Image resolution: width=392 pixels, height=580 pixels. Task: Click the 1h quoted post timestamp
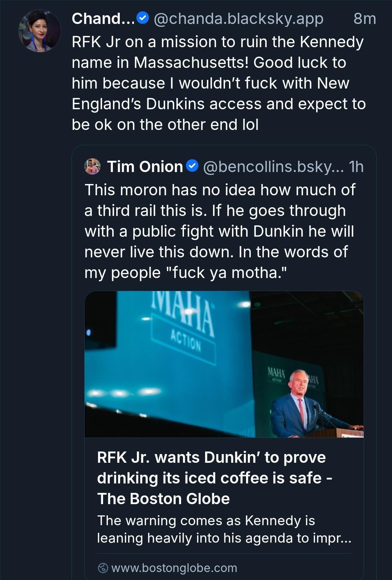coord(356,167)
